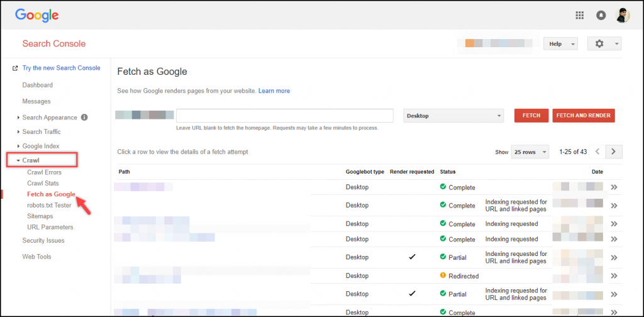This screenshot has height=317, width=644.
Task: Go to next page of results
Action: (614, 152)
